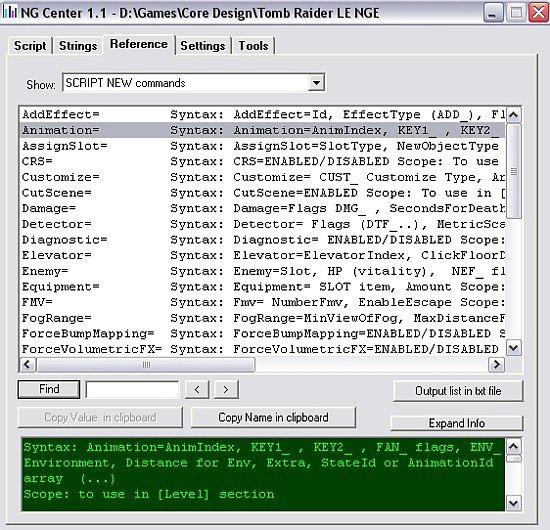Select the FMV= command row

[x=263, y=302]
